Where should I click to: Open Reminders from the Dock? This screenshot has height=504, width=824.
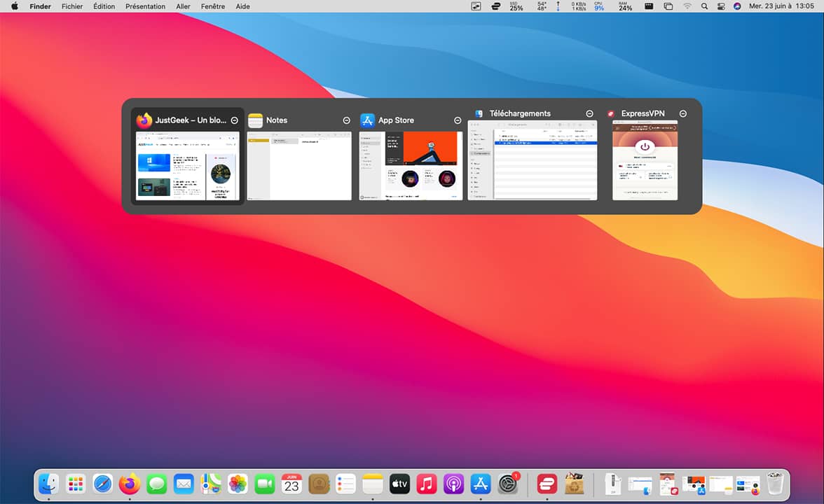tap(346, 484)
